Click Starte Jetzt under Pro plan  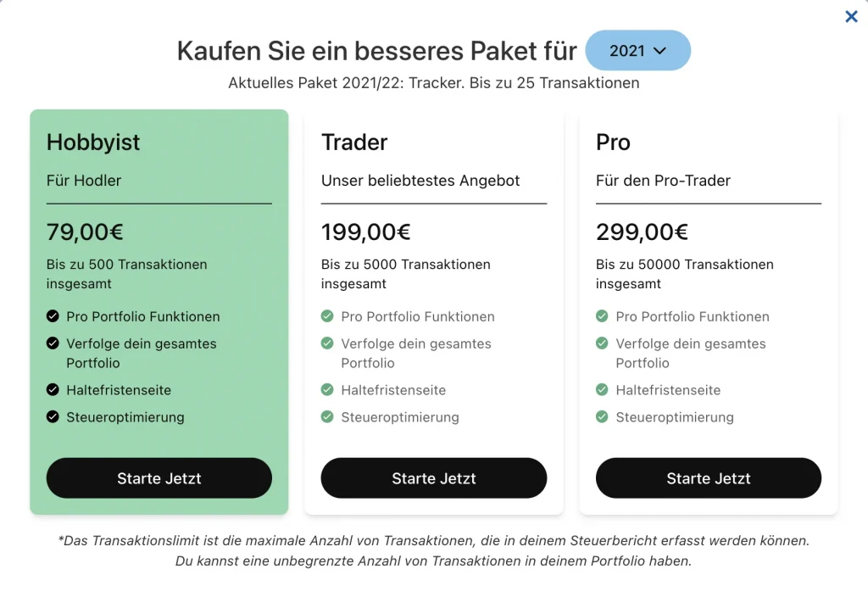tap(709, 478)
